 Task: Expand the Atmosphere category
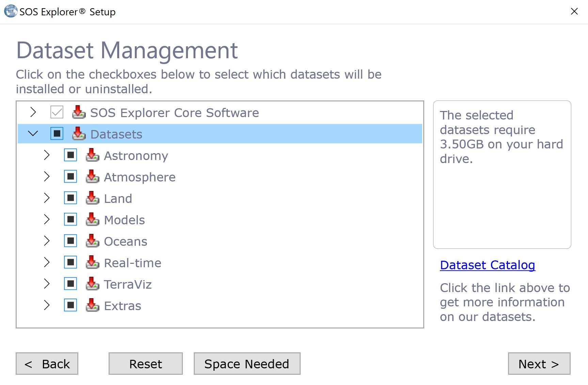pyautogui.click(x=47, y=176)
